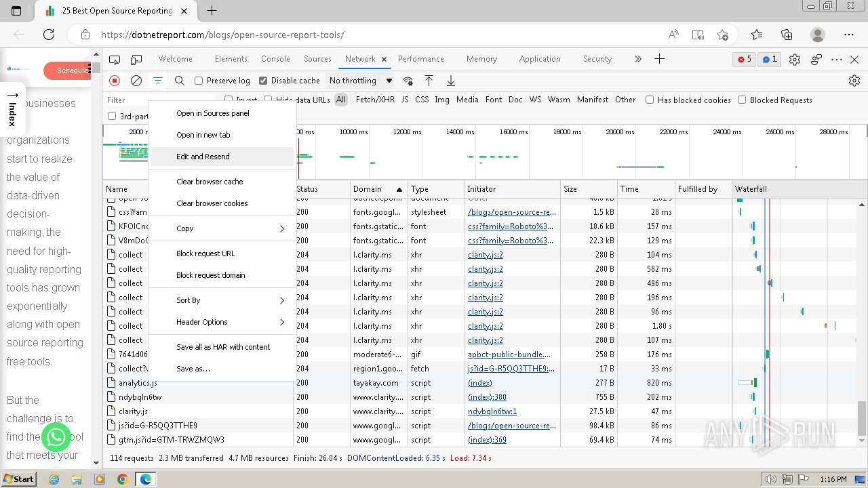The height and width of the screenshot is (488, 868).
Task: Filter requests by CSS type
Action: [422, 100]
